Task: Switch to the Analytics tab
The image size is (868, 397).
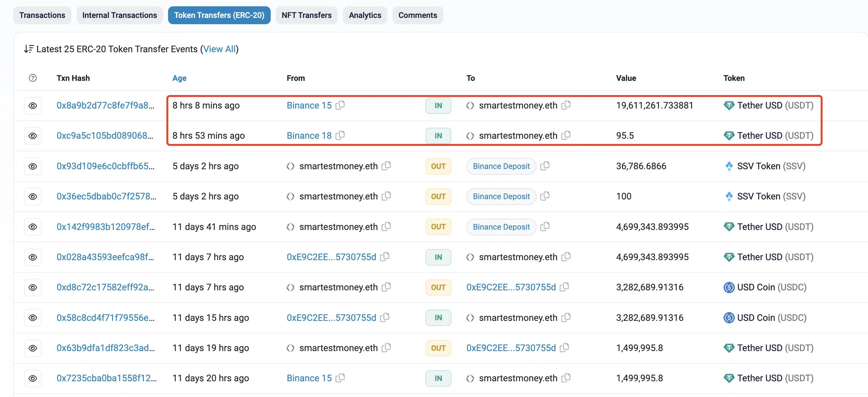Action: 365,15
